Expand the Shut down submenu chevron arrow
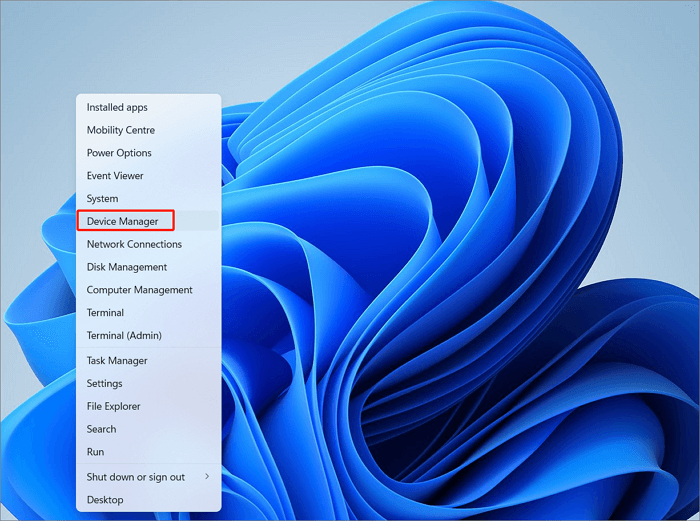This screenshot has width=700, height=521. click(207, 477)
